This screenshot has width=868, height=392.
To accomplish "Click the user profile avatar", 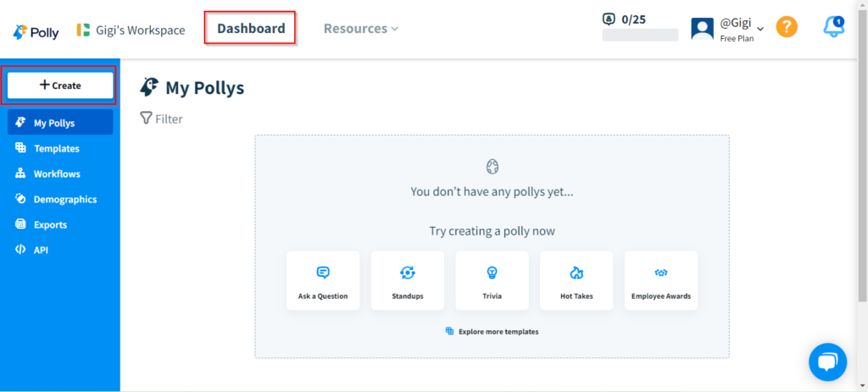I will tap(702, 29).
